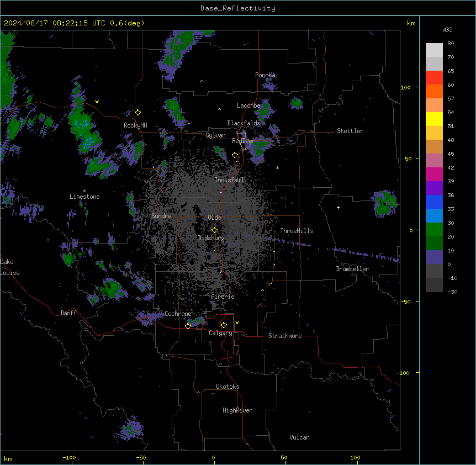Screen dimensions: 476x465
Task: Click the Sundre city label
Action: (161, 216)
